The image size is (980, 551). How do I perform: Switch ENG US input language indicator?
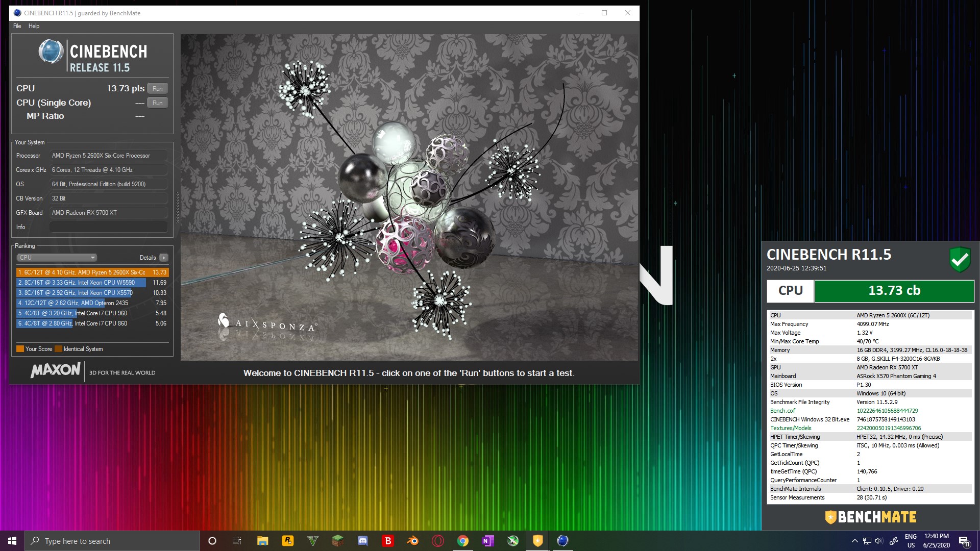[x=911, y=541]
